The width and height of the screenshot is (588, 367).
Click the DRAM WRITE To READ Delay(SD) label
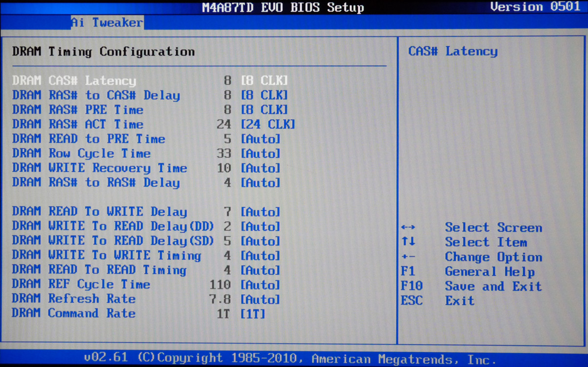(x=113, y=241)
